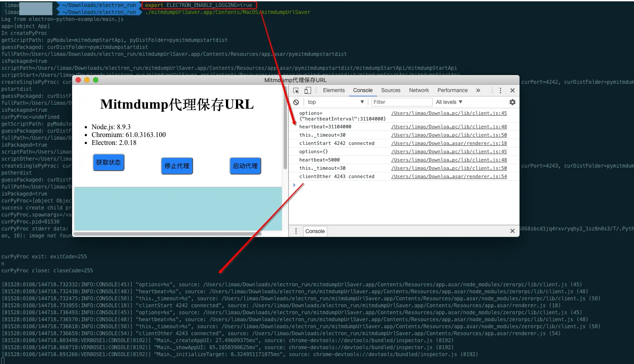Clear the console with the ban icon

(x=297, y=102)
